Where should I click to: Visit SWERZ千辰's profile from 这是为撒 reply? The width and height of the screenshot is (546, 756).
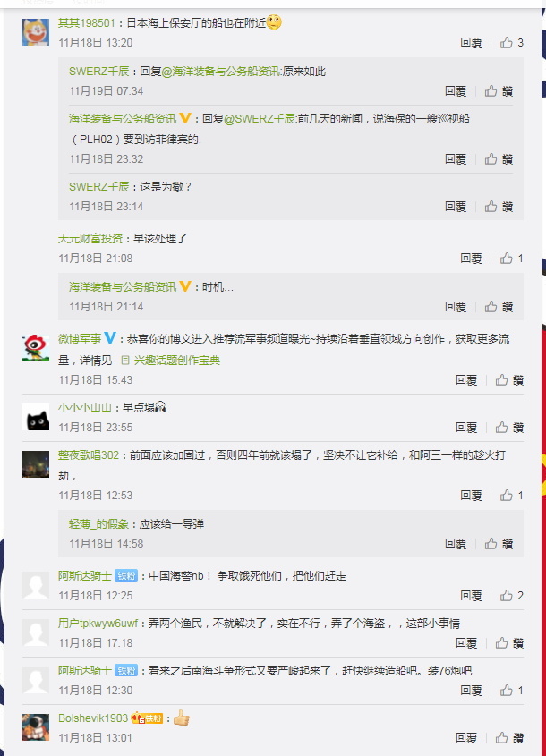(x=98, y=187)
